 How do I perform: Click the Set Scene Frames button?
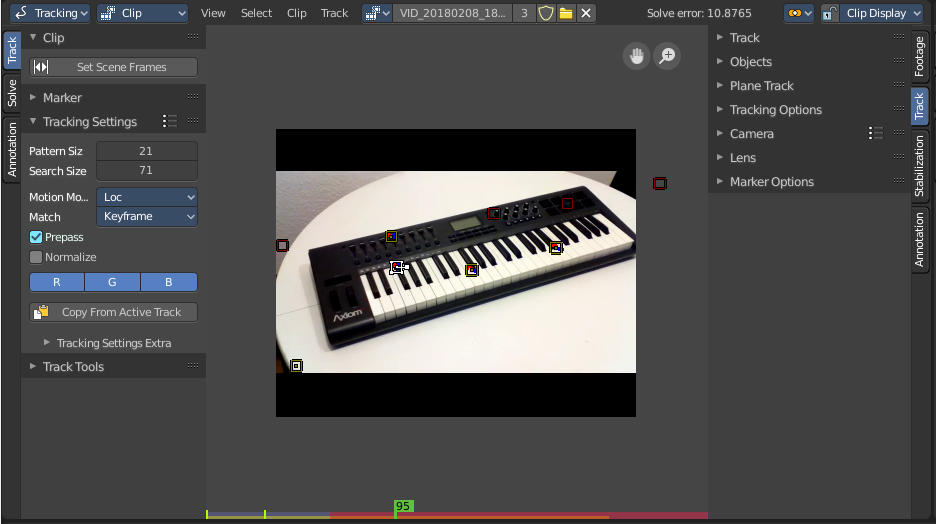pyautogui.click(x=113, y=67)
